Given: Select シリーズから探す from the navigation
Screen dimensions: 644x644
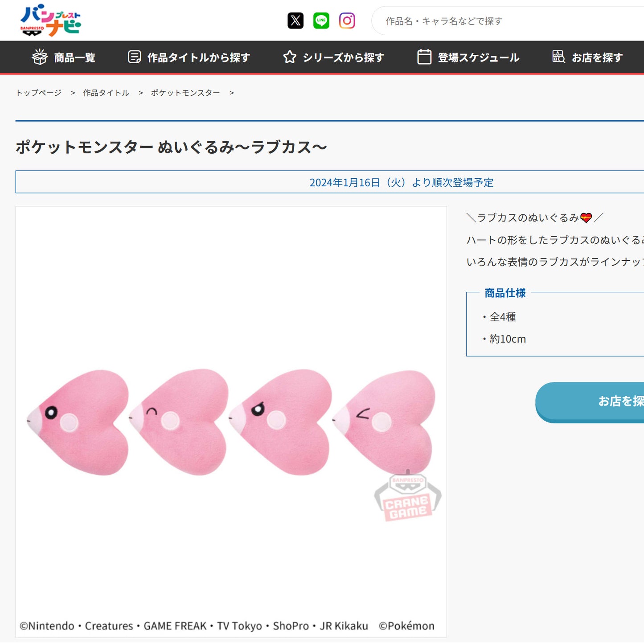Looking at the screenshot, I should (x=342, y=57).
